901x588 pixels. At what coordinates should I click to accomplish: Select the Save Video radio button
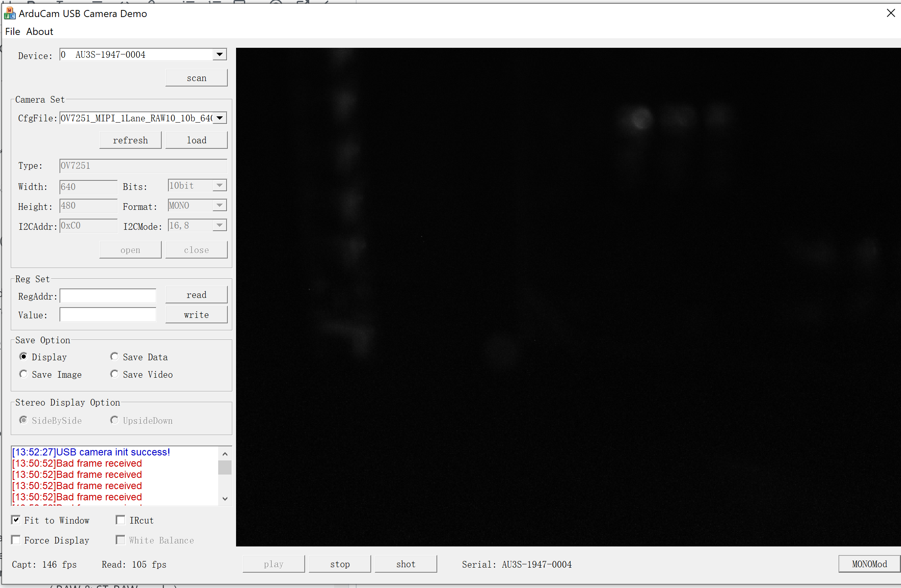(x=114, y=374)
